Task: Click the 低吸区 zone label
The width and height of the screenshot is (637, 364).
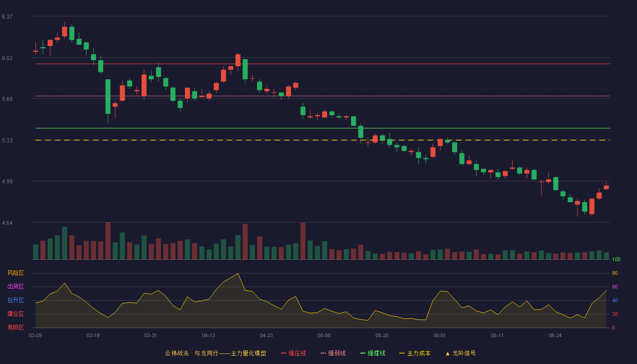Action: (15, 327)
